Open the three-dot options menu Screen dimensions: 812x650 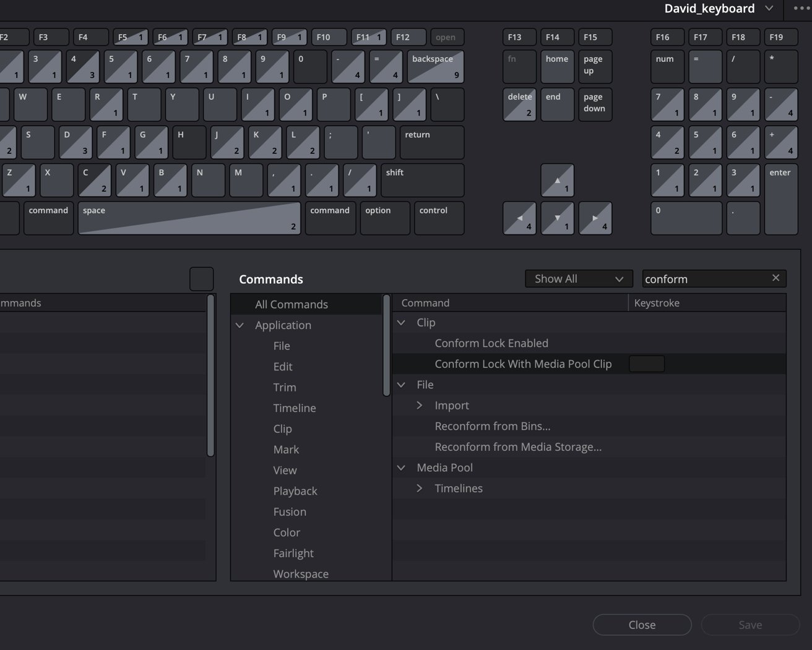coord(801,9)
